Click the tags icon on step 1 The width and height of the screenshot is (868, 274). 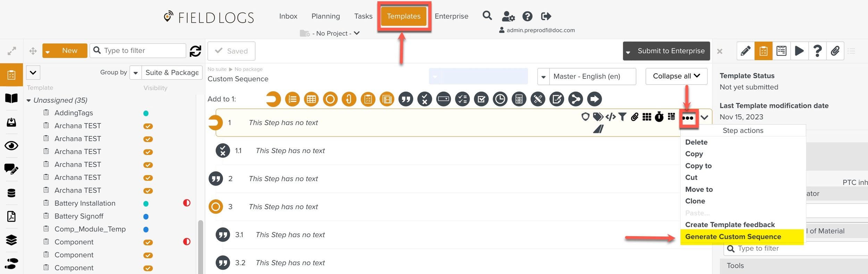(x=598, y=117)
